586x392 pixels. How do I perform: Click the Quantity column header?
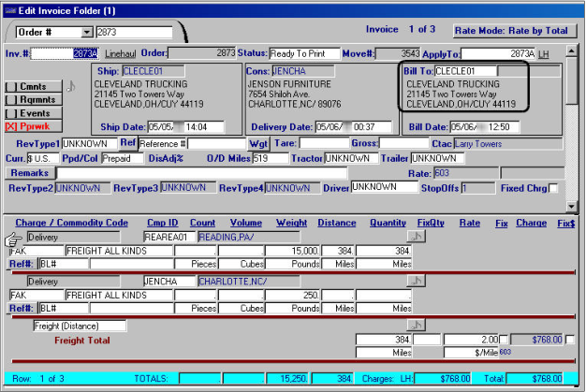point(388,223)
